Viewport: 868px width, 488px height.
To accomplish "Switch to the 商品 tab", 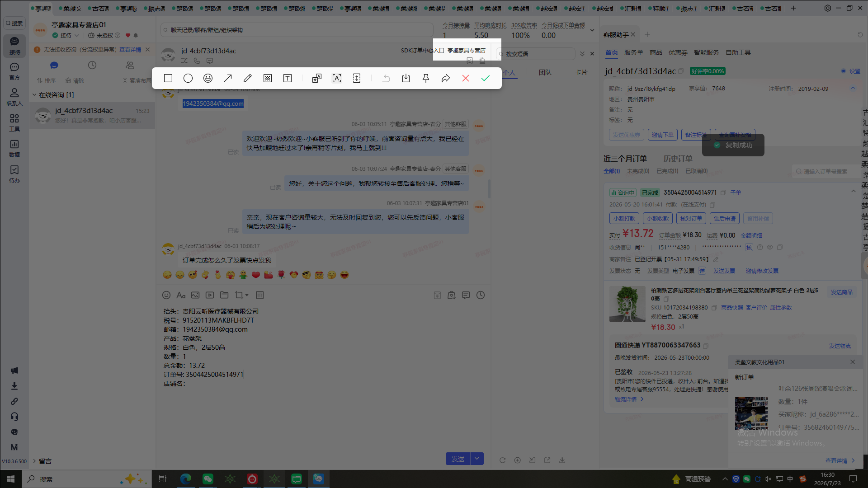I will click(656, 52).
